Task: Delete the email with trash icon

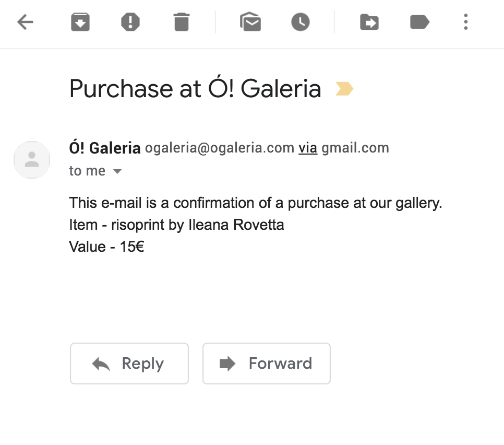Action: (181, 22)
